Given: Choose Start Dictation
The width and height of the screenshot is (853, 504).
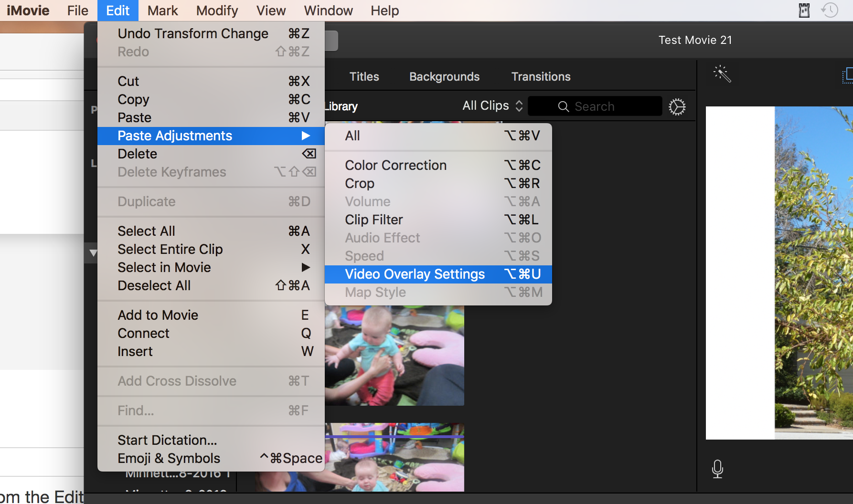Looking at the screenshot, I should [211, 440].
